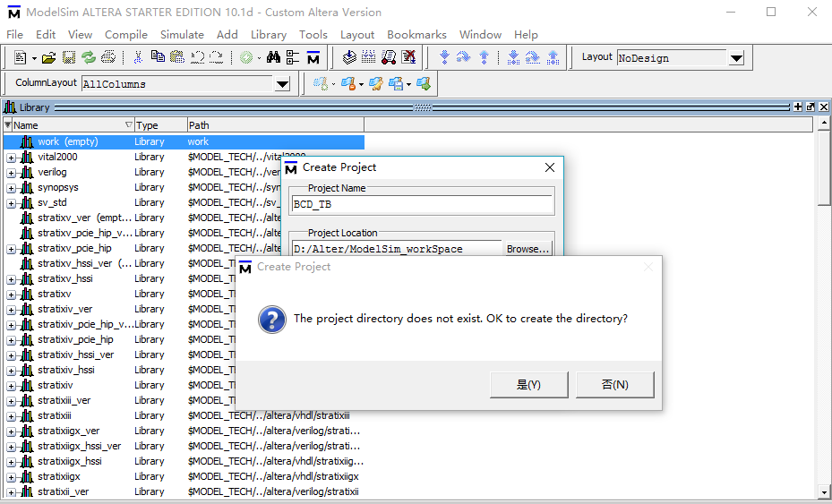Click the Find binoculars icon

click(273, 57)
